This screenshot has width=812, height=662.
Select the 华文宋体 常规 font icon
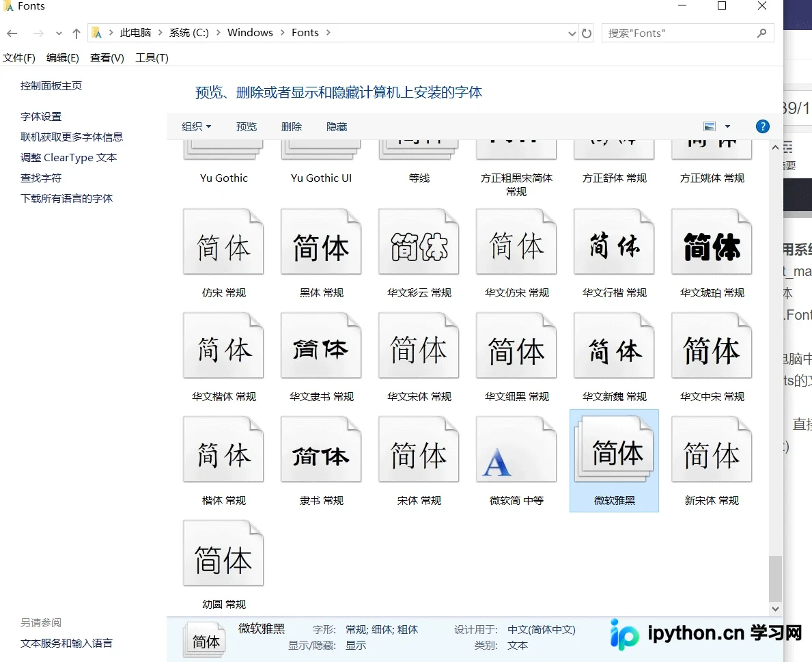(x=419, y=345)
